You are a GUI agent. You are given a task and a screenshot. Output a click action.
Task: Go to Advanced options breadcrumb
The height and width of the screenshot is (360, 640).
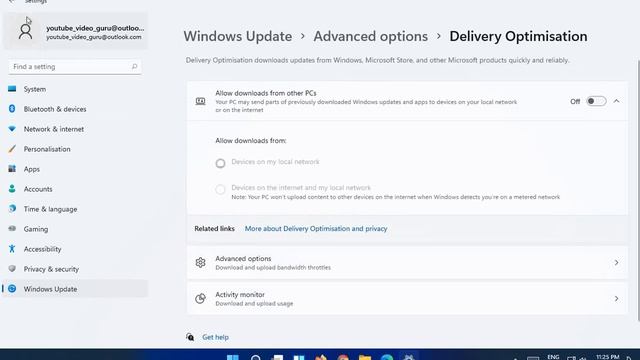click(x=371, y=36)
